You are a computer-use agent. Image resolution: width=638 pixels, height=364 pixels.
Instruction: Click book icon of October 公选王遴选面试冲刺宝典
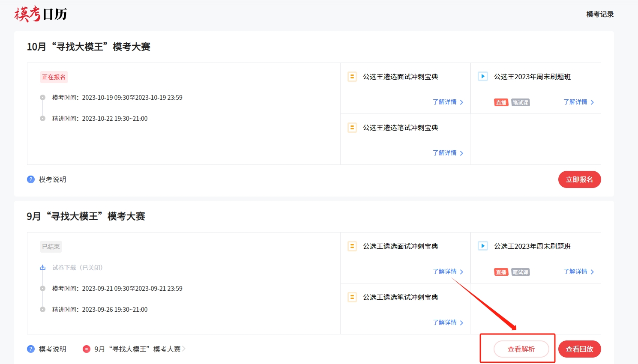point(352,77)
